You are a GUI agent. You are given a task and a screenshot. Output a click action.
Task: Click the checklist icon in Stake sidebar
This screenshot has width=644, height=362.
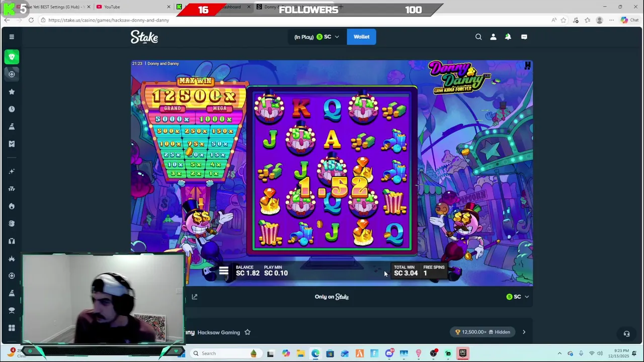[12, 144]
